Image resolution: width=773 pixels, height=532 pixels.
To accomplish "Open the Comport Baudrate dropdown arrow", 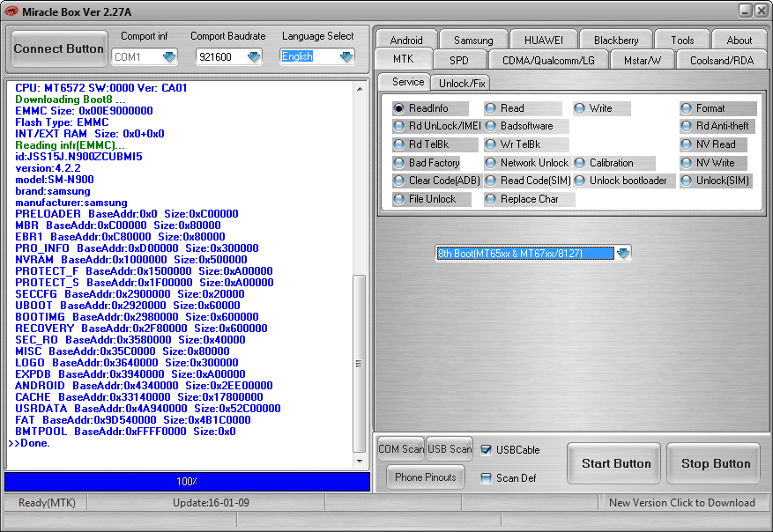I will pyautogui.click(x=254, y=57).
